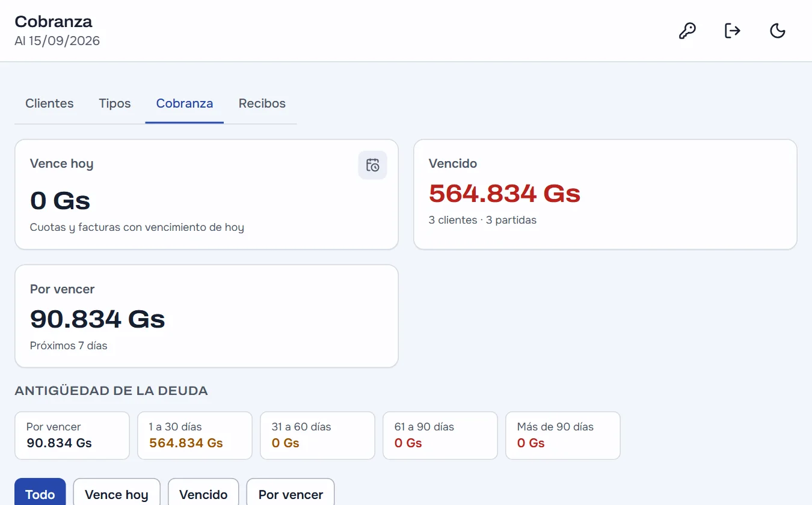
Task: Select the 61 a 90 días aging bucket
Action: click(x=440, y=435)
